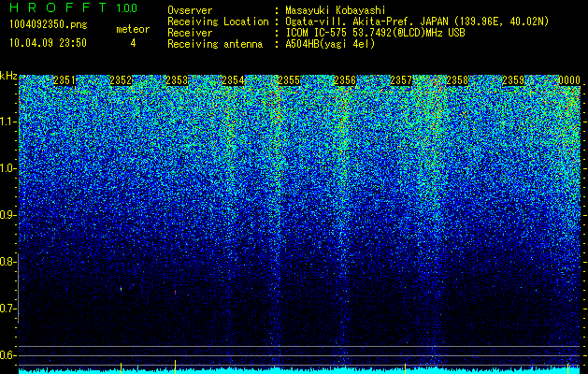588x374 pixels.
Task: Click the red meteor echo dot near 2353
Action: click(x=175, y=292)
